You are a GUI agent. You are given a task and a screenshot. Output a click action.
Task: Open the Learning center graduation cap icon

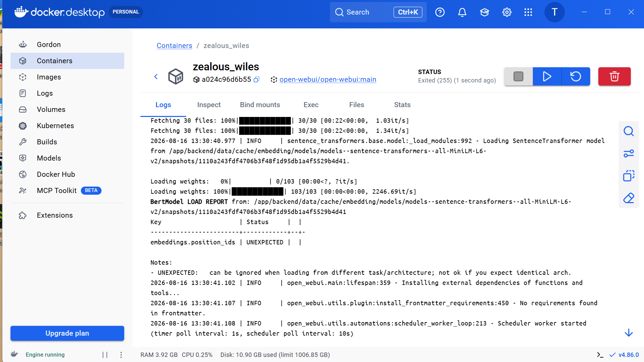[485, 12]
